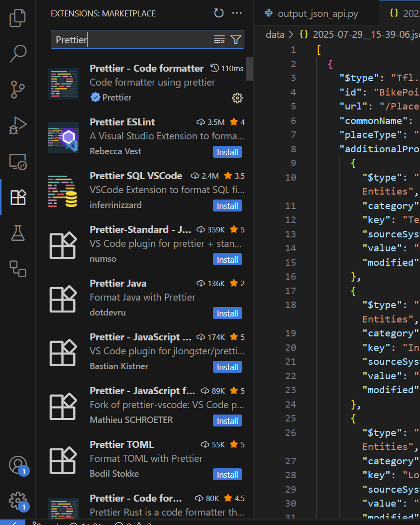The height and width of the screenshot is (525, 420).
Task: Refresh the extensions marketplace list
Action: tap(218, 13)
